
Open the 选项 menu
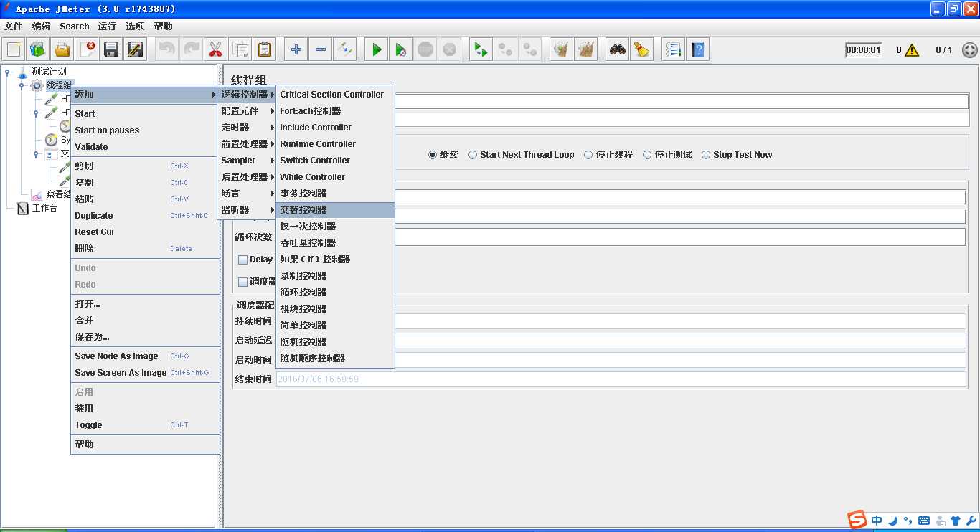(135, 27)
